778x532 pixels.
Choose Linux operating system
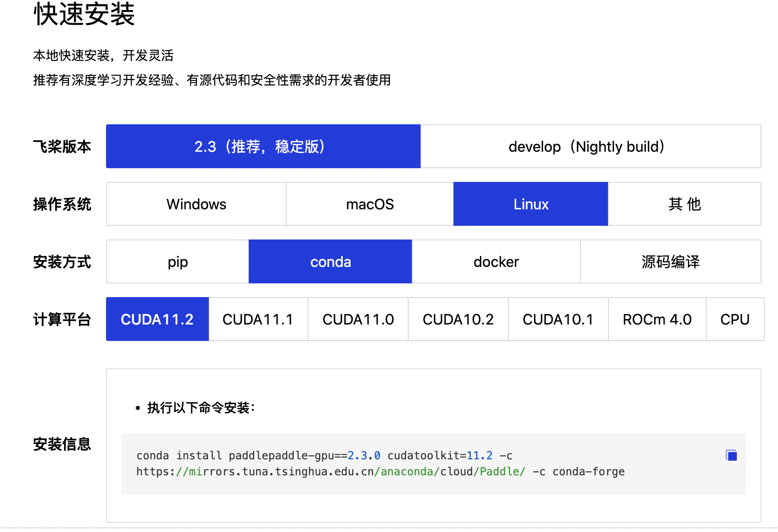click(530, 204)
